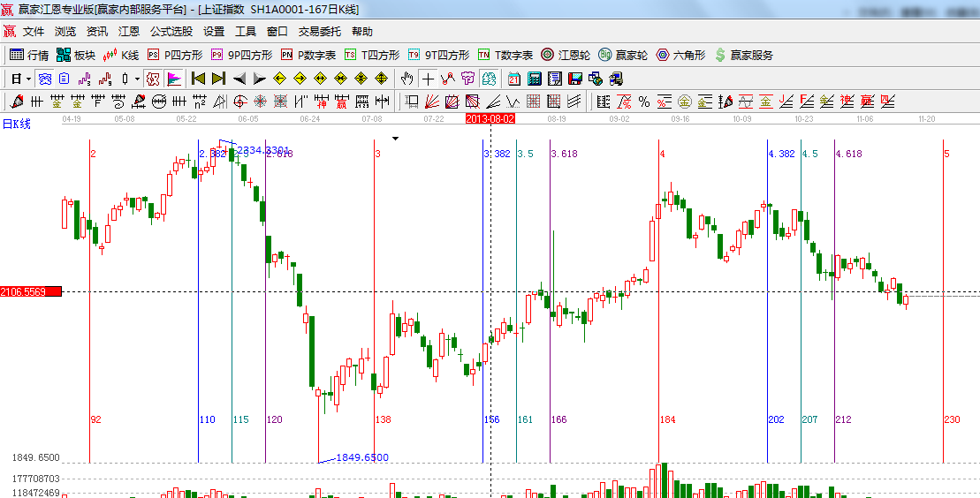Toggle the pressed flag indicator button

174,79
